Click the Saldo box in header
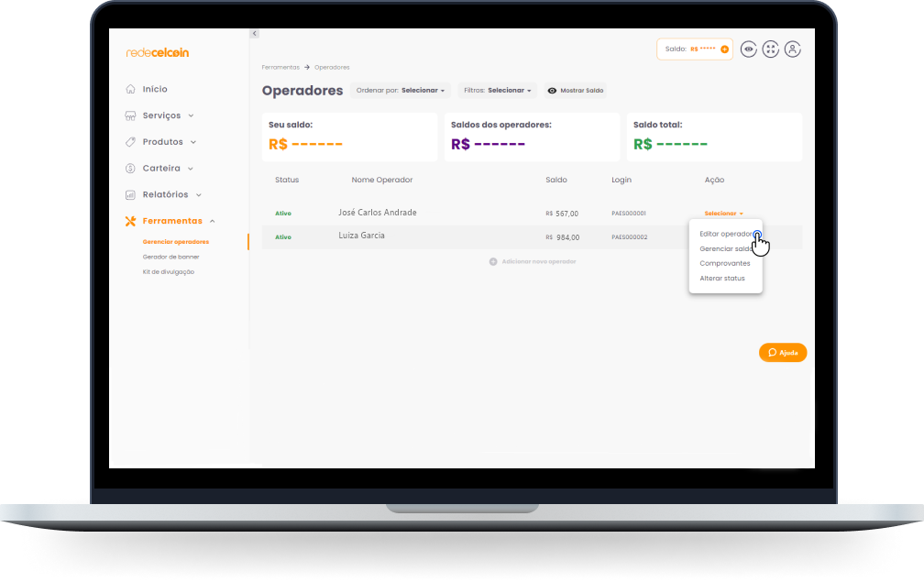 695,49
